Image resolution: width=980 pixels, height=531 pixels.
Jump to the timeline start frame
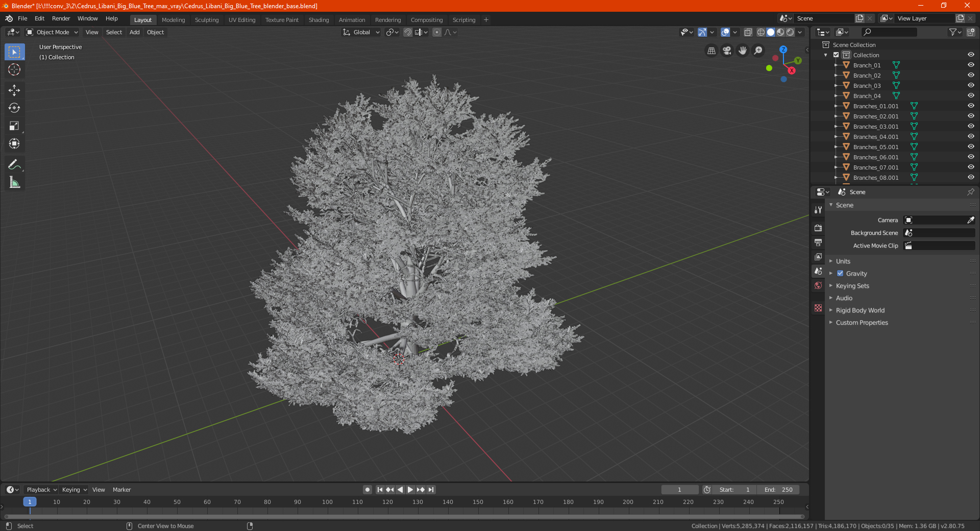coord(379,490)
